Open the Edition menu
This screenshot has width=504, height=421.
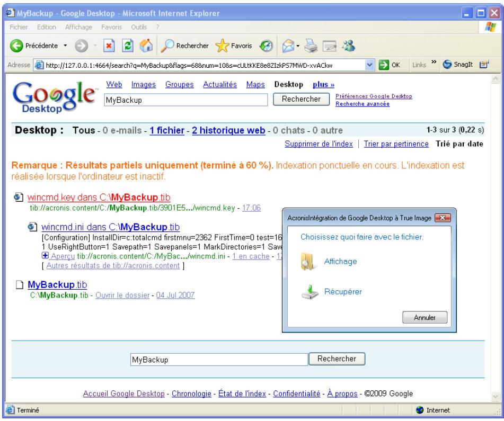click(x=46, y=28)
